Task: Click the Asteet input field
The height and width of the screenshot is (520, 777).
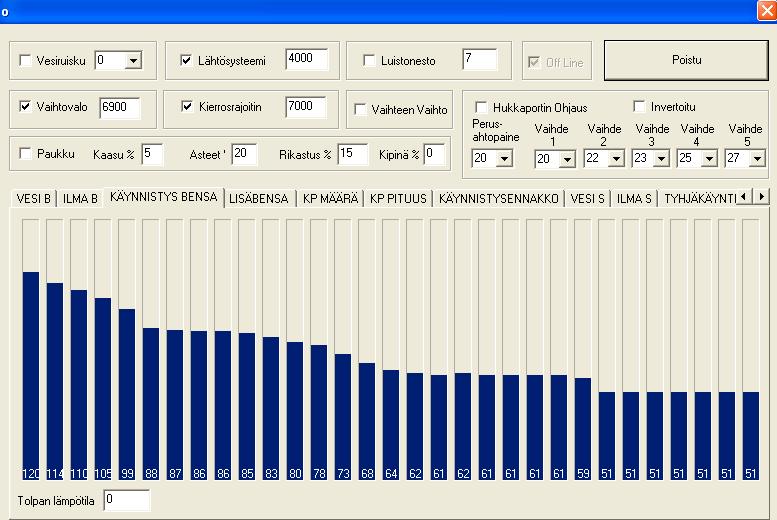Action: (244, 154)
